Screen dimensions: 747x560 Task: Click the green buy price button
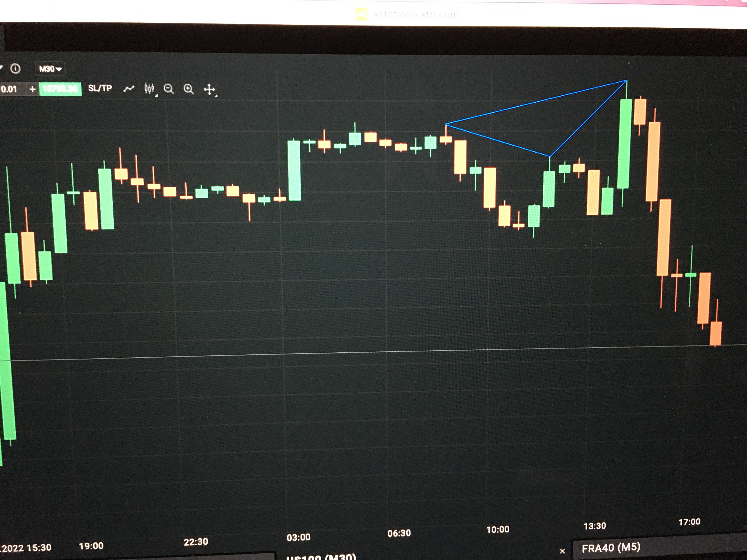[60, 89]
